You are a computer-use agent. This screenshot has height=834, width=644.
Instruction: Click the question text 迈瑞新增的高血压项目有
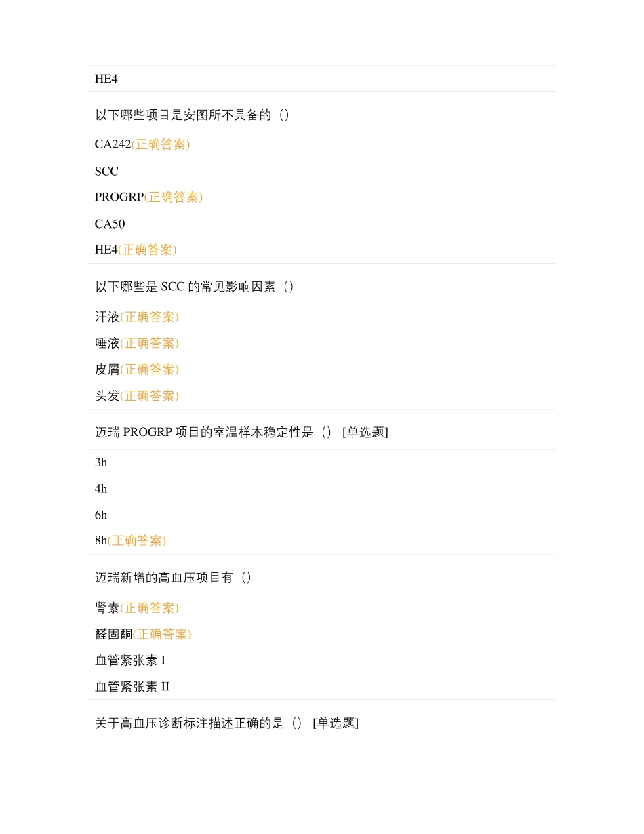coord(174,578)
